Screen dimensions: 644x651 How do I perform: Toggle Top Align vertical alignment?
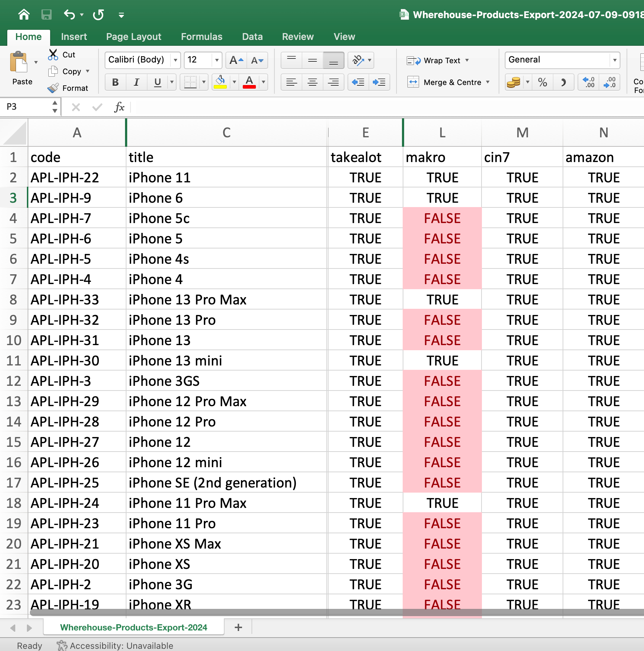pyautogui.click(x=291, y=60)
